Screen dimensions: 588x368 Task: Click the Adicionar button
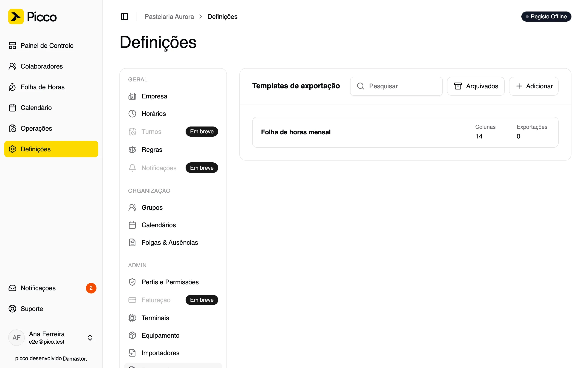click(534, 86)
